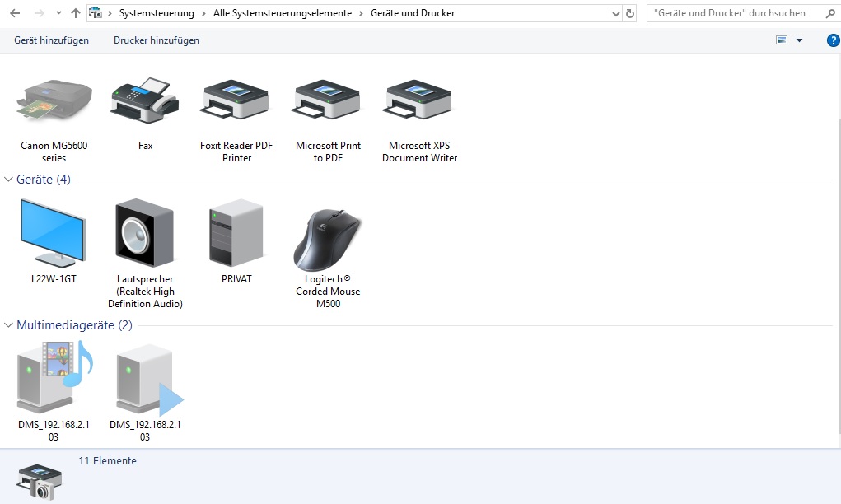Select the Logitech Corded Mouse M500 icon
The width and height of the screenshot is (841, 504).
(328, 240)
